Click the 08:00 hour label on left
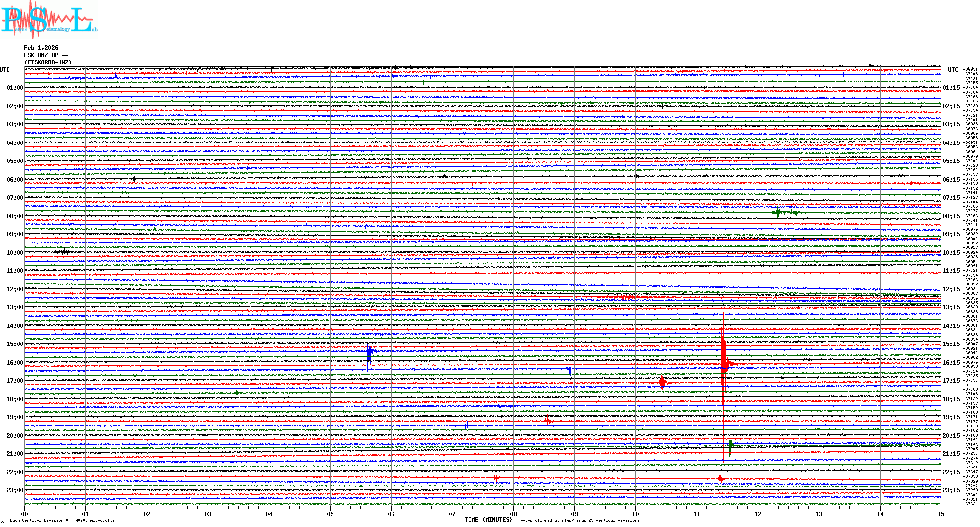 pos(15,216)
